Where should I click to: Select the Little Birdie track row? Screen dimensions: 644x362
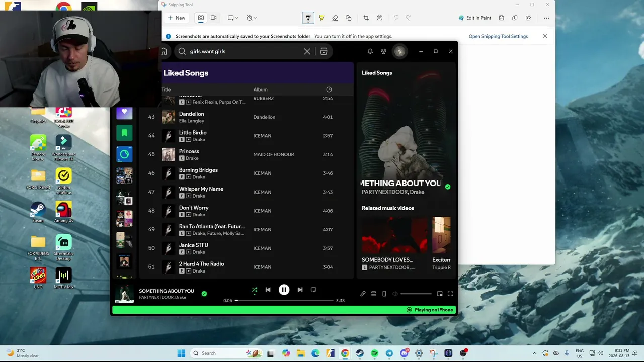tap(247, 136)
